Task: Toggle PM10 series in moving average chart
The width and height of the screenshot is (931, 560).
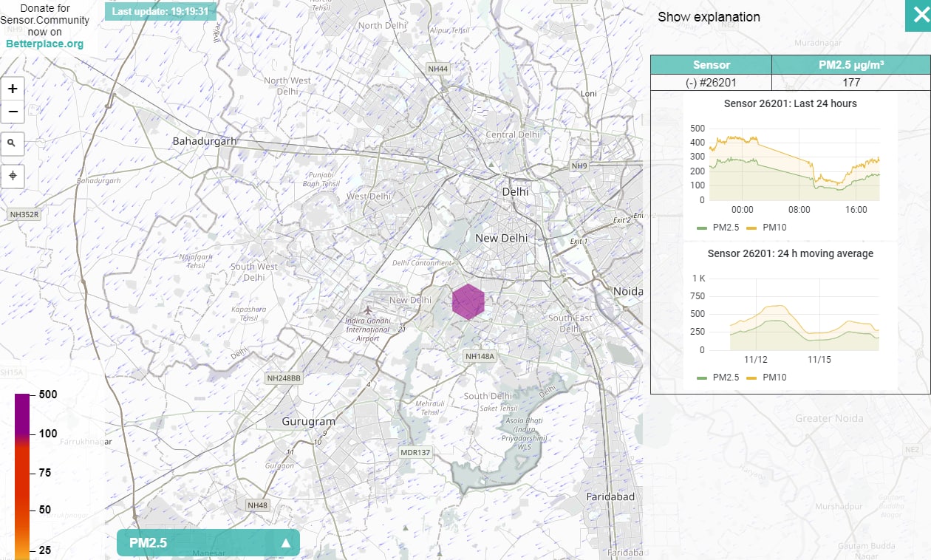Action: [766, 378]
